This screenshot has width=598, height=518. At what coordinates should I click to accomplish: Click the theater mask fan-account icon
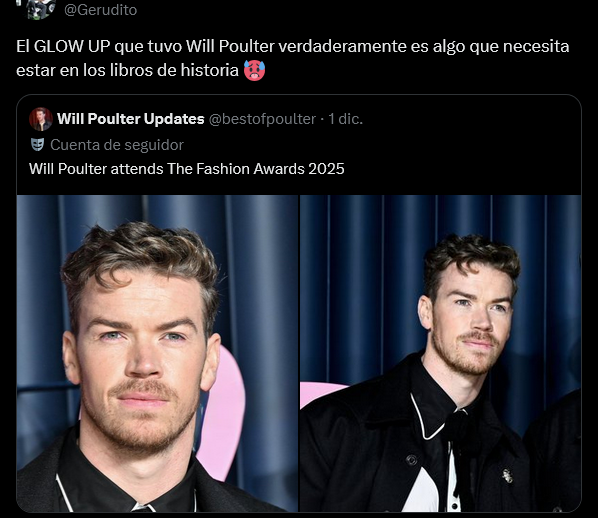pos(37,145)
